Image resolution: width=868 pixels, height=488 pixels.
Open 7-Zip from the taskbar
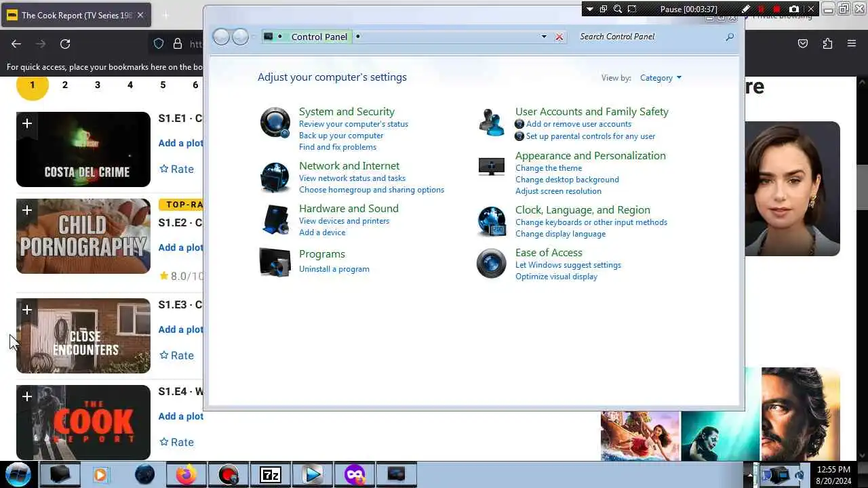tap(270, 474)
